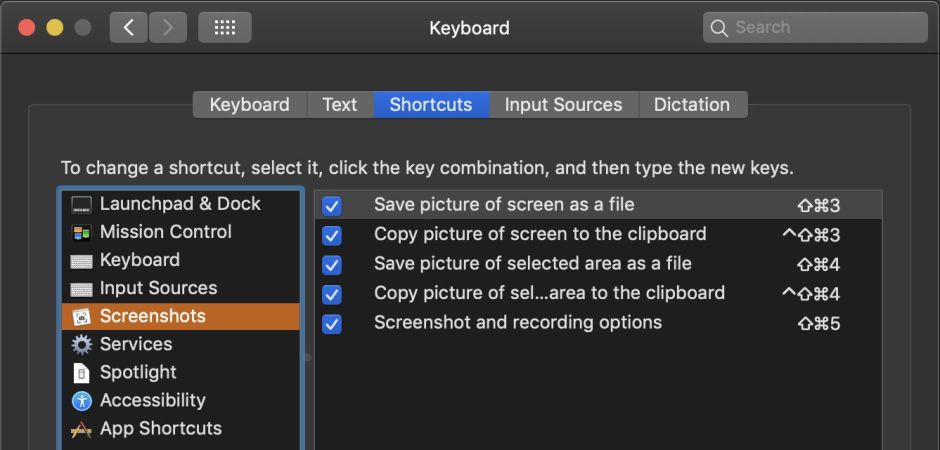
Task: Switch to the Input Sources tab
Action: point(563,105)
